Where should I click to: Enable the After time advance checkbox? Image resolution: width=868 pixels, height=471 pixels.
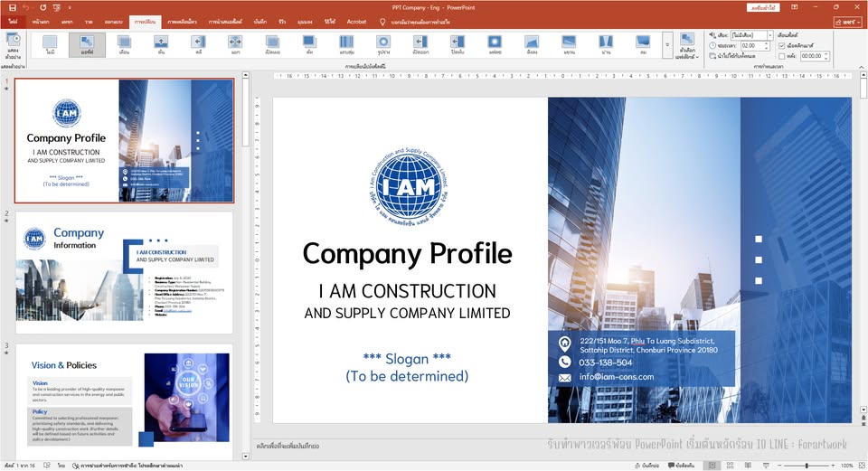pos(781,56)
